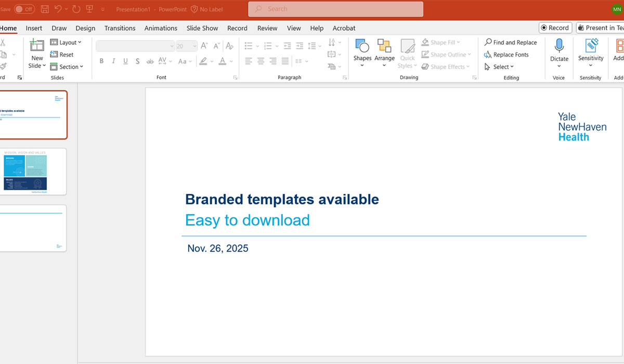This screenshot has width=624, height=364.
Task: Click the Clear All Formatting icon
Action: tap(229, 46)
